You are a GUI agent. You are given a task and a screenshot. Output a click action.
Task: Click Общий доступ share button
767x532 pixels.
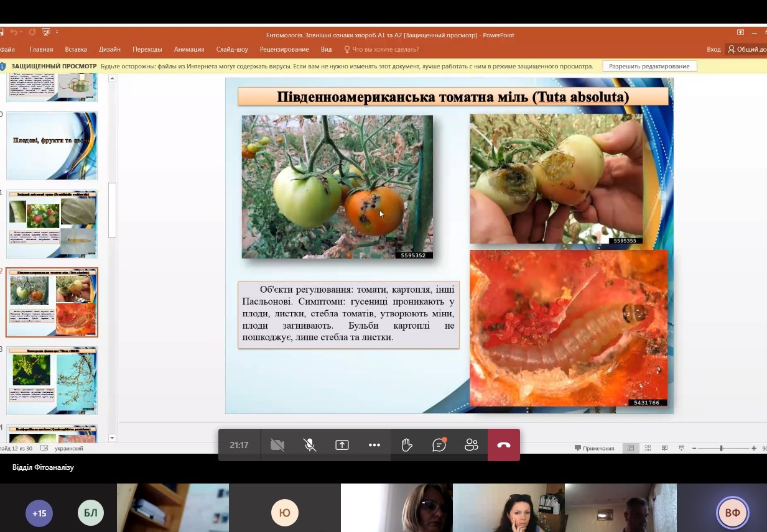pos(746,50)
